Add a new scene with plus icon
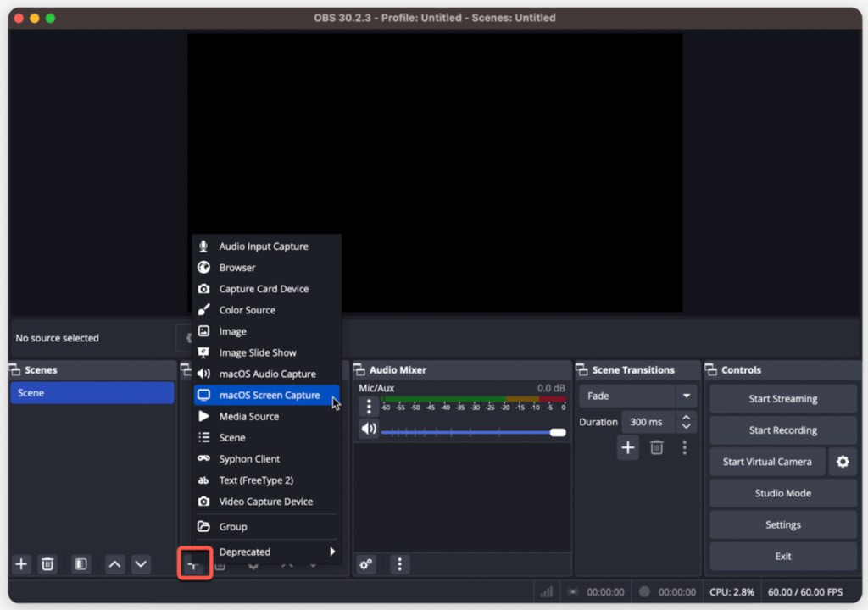Screen dimensions: 868x610 21,564
